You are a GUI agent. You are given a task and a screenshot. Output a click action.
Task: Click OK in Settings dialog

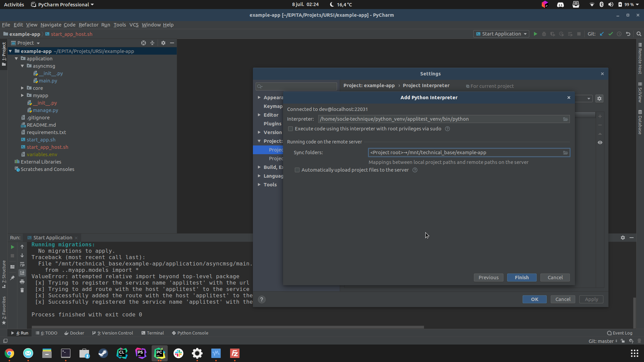[534, 299]
